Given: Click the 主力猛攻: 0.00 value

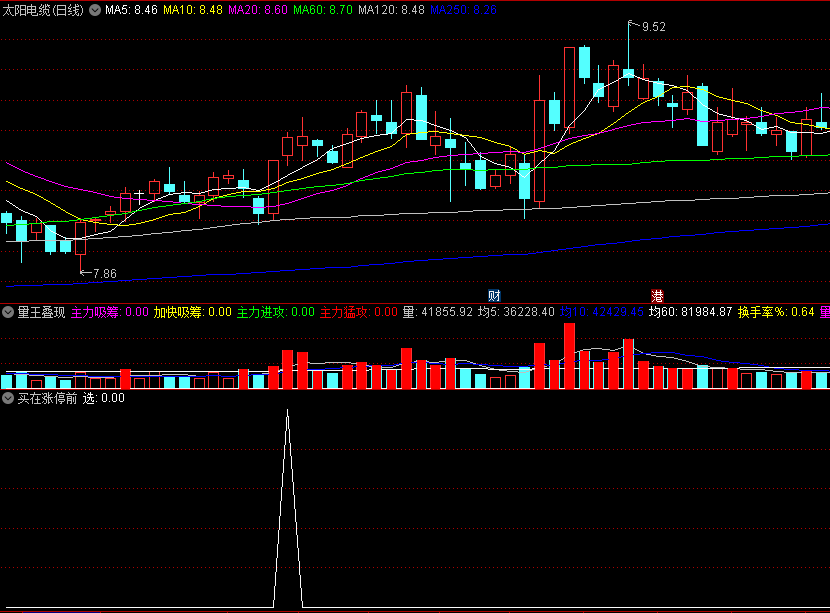Looking at the screenshot, I should (x=358, y=312).
